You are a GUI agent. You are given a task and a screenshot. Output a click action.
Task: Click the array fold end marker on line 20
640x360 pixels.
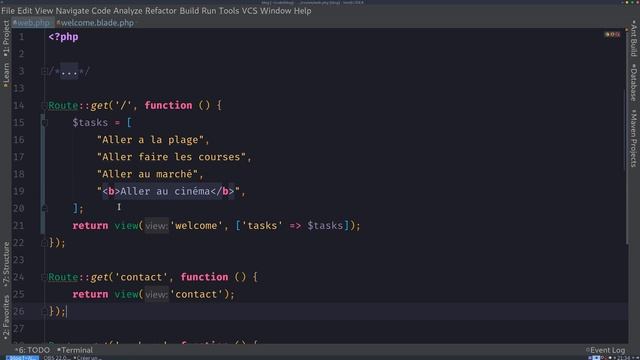point(44,209)
